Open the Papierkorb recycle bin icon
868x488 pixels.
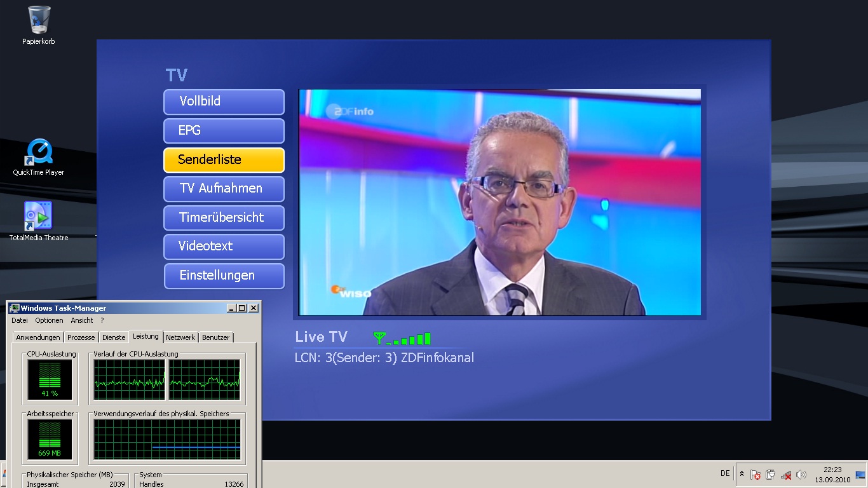(39, 25)
